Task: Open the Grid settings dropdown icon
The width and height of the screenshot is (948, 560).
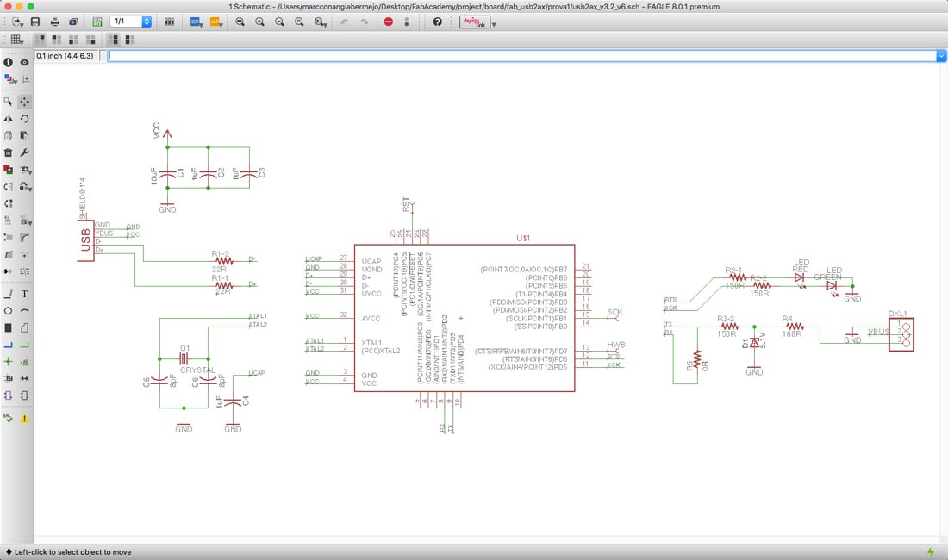Action: click(17, 40)
